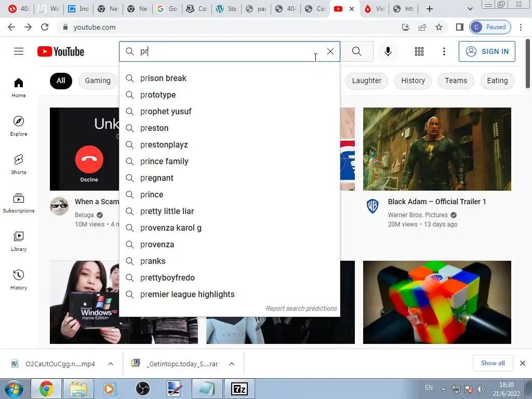Open the Black Adam video thumbnail
532x399 pixels.
[437, 149]
